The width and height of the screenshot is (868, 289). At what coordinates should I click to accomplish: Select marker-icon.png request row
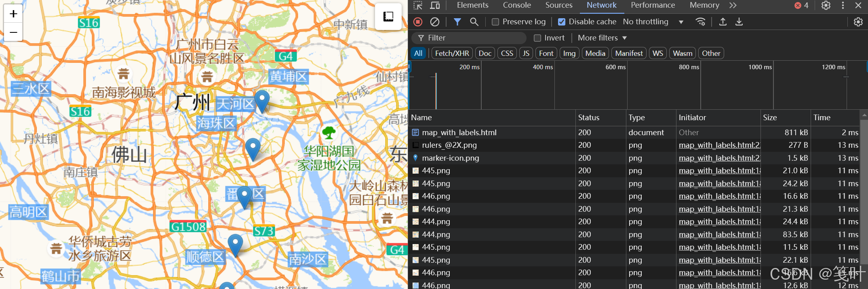[634, 158]
